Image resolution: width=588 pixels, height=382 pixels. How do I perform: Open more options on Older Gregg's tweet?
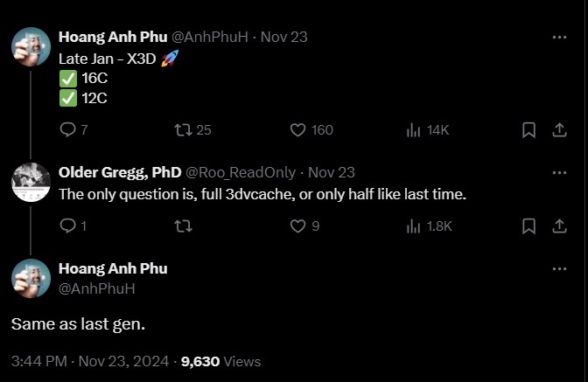(559, 173)
